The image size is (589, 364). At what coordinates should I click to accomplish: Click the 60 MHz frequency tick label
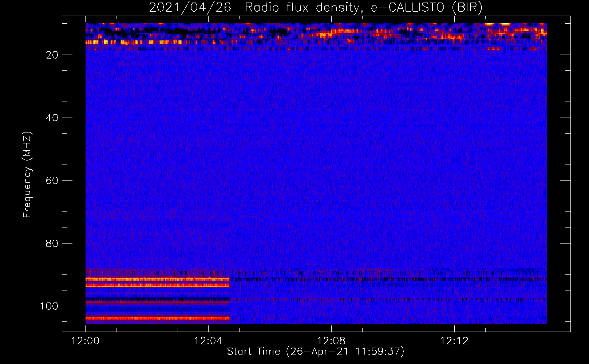(52, 181)
